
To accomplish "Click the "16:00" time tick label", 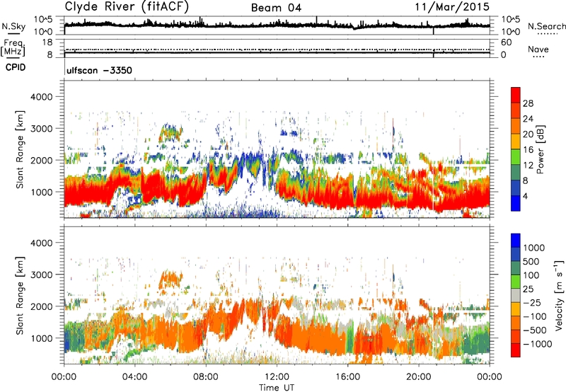I will pos(347,377).
